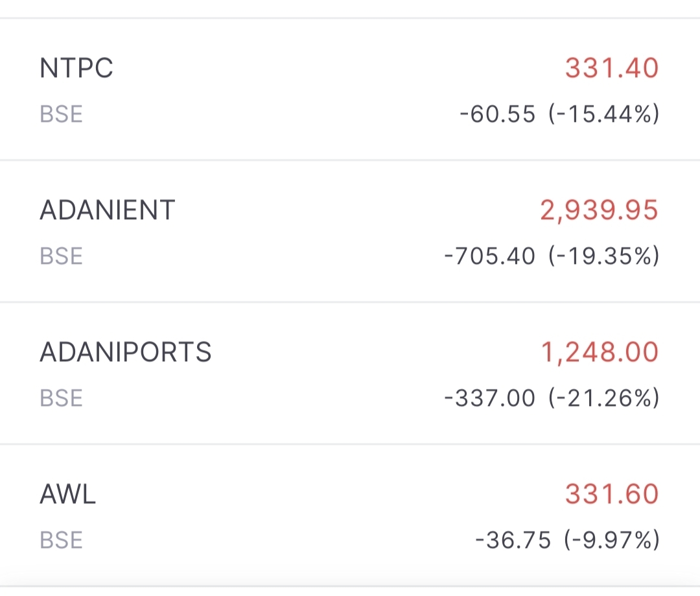Select ADANIENT's -705.40 change value
Image resolution: width=700 pixels, height=596 pixels.
tap(490, 256)
